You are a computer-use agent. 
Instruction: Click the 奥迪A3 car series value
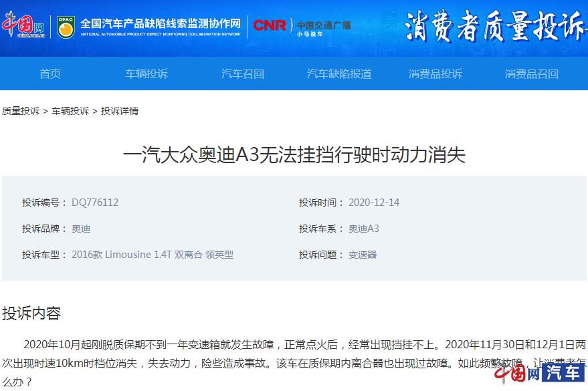pyautogui.click(x=363, y=229)
